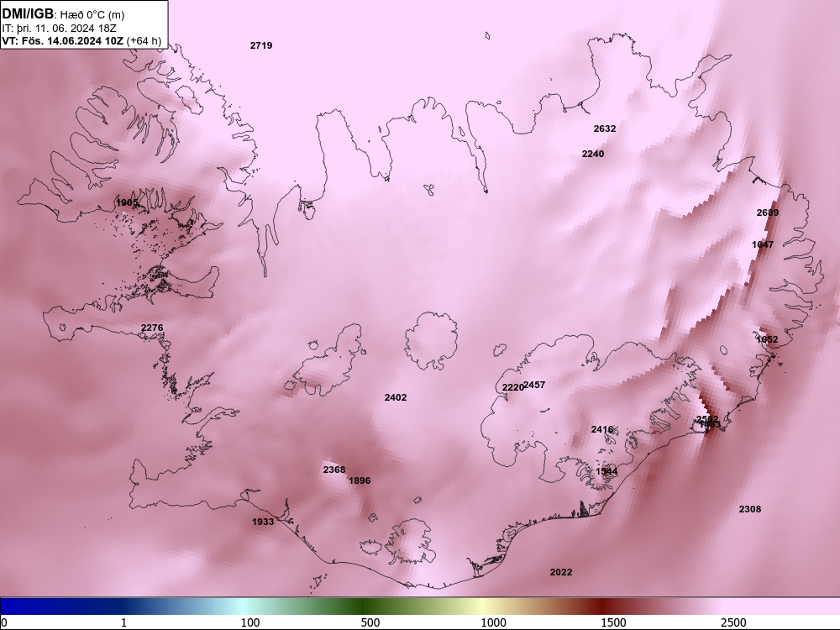Click the map value 2416

tap(601, 429)
